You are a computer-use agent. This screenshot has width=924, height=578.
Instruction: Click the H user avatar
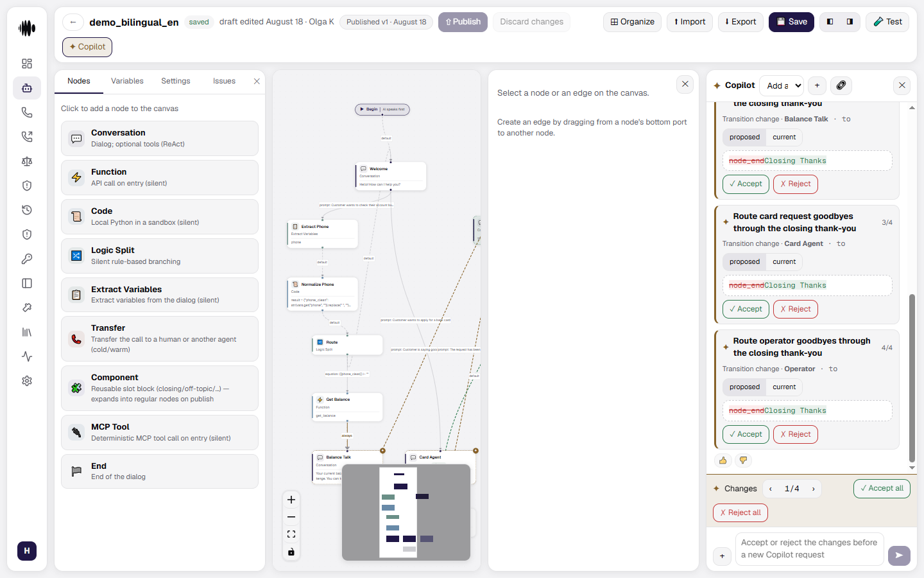coord(27,550)
